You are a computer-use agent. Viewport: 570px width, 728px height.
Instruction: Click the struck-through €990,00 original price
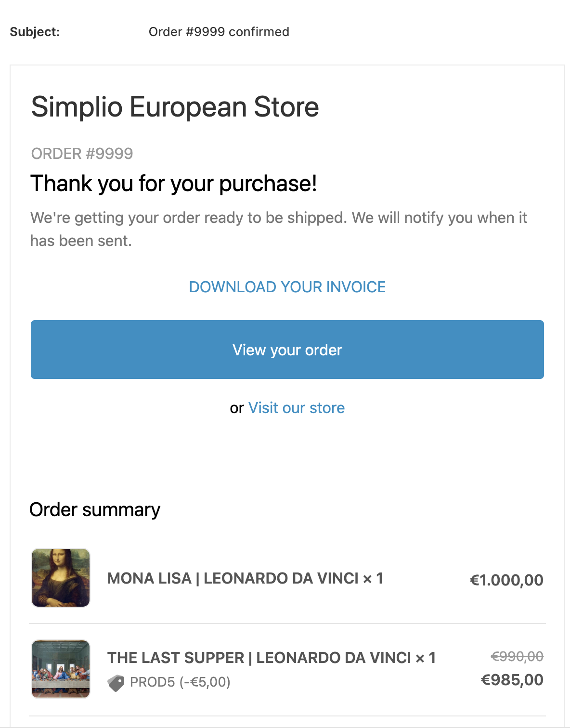tap(517, 656)
